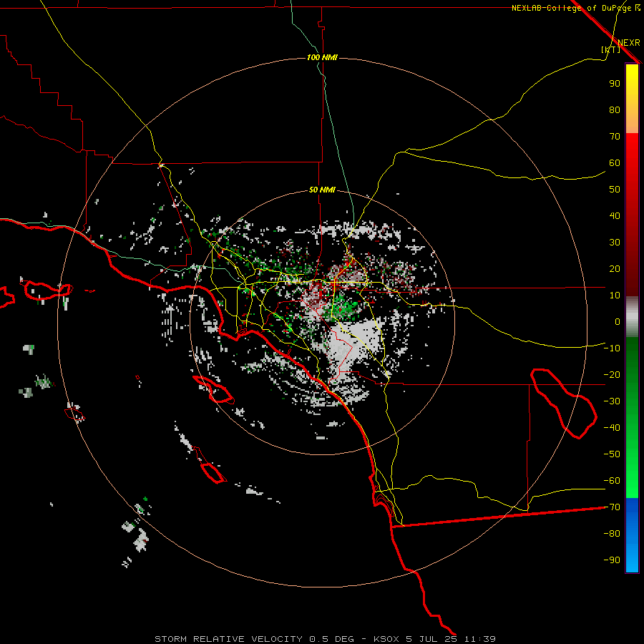Click the 5 JUL 25 date text

click(431, 639)
